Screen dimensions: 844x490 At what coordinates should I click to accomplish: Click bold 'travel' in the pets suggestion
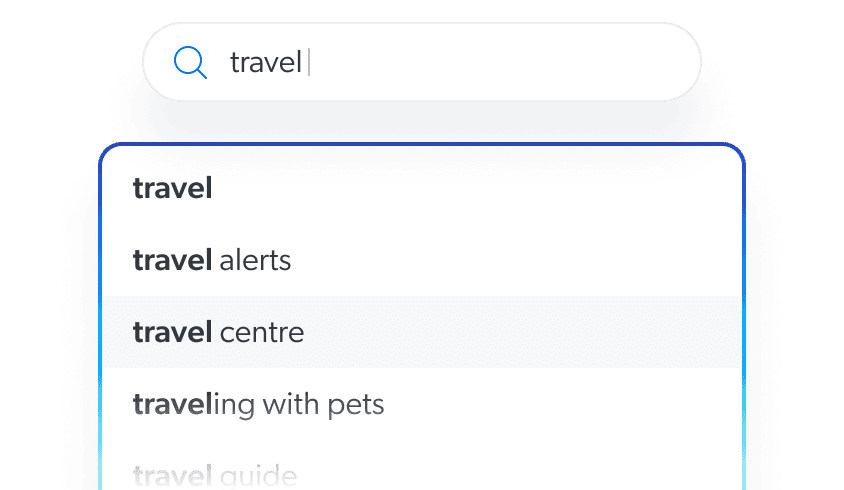172,404
